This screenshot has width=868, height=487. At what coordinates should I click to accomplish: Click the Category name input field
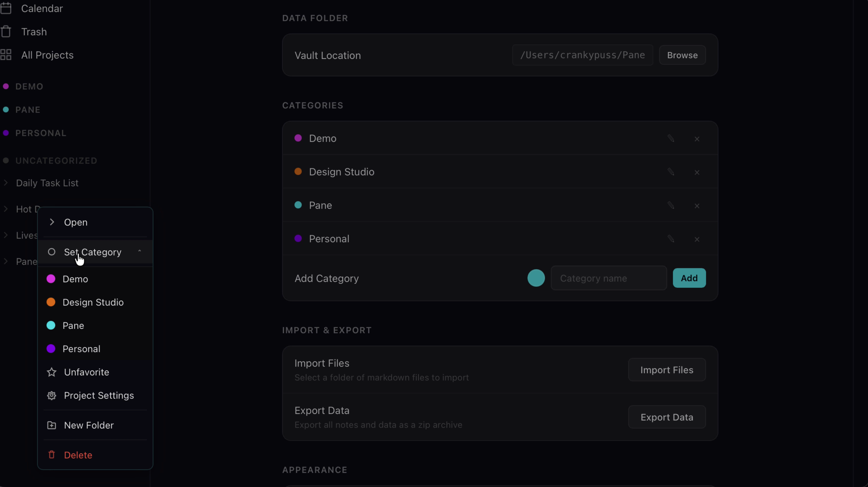pos(609,278)
